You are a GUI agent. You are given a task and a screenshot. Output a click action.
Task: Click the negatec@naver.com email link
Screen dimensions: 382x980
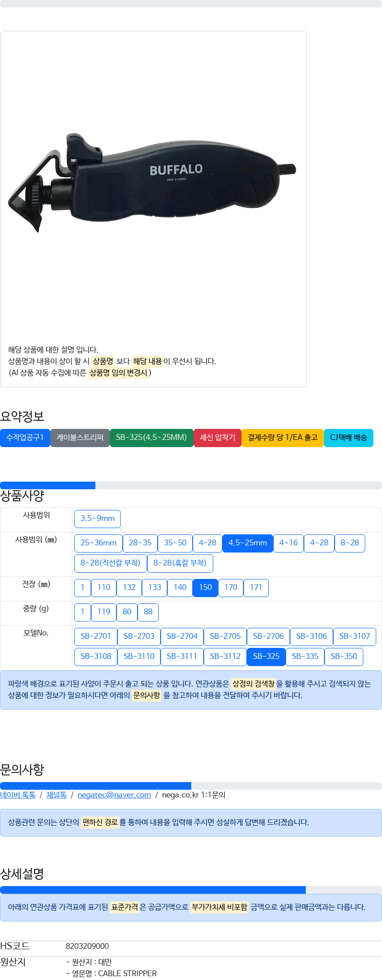114,795
